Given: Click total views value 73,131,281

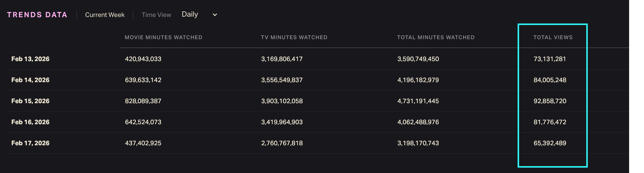Looking at the screenshot, I should click(x=550, y=59).
